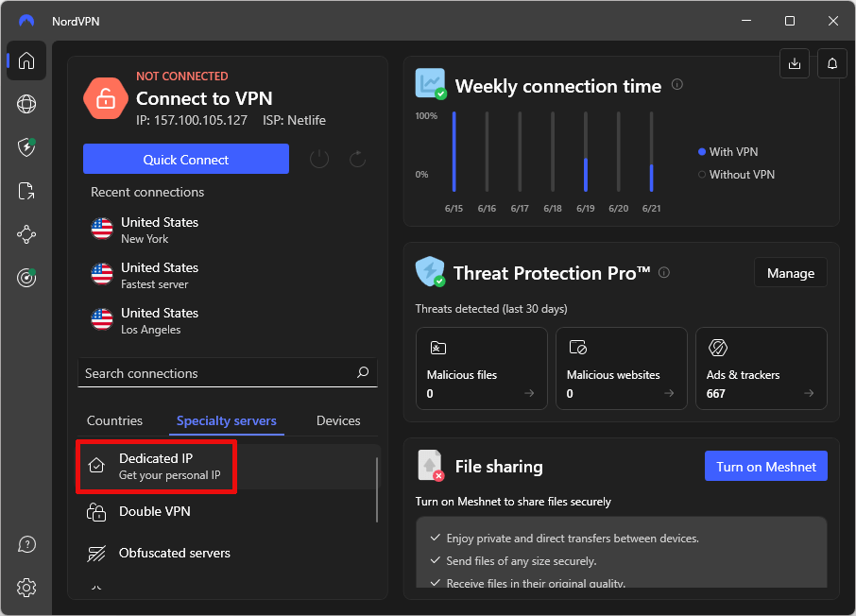Click the File sharing document icon
This screenshot has width=856, height=616.
[430, 465]
